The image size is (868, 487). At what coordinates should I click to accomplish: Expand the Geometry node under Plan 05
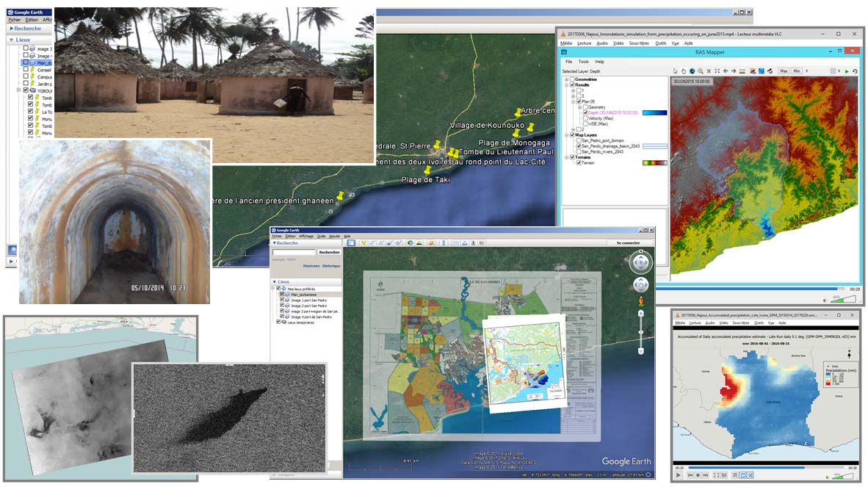tap(579, 107)
